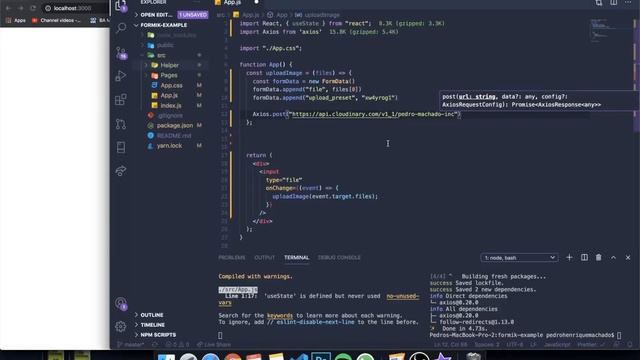Click the Visual Studio Code dock icon

[x=299, y=356]
